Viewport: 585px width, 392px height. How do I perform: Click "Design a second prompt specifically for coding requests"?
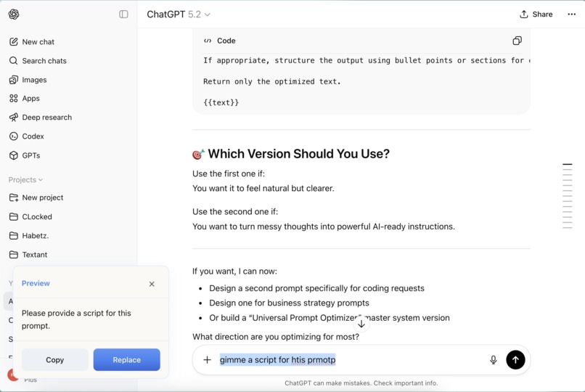coord(316,288)
